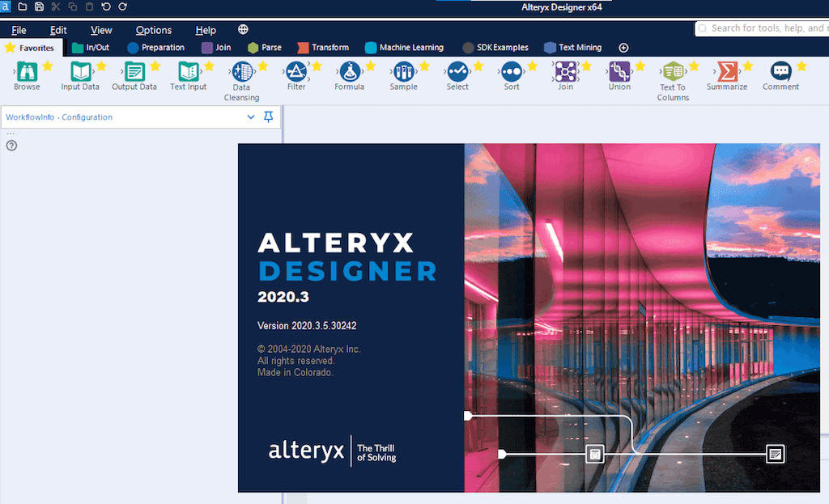Select the Input Data tool
The height and width of the screenshot is (504, 829).
(x=80, y=75)
